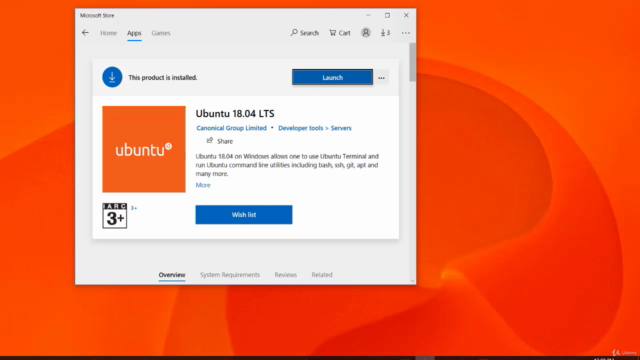Screen dimensions: 640x360
Task: Open the Related tab
Action: click(322, 275)
